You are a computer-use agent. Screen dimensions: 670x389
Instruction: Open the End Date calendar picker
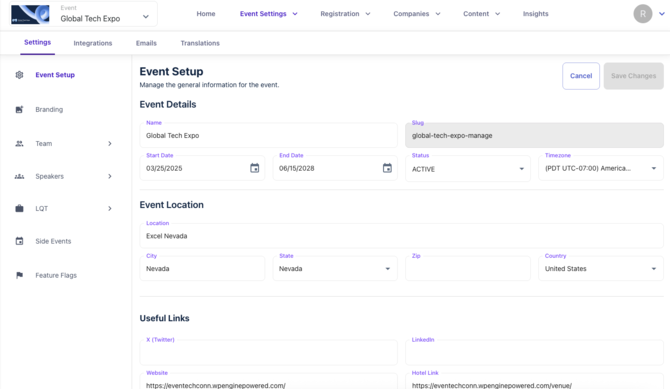tap(387, 168)
